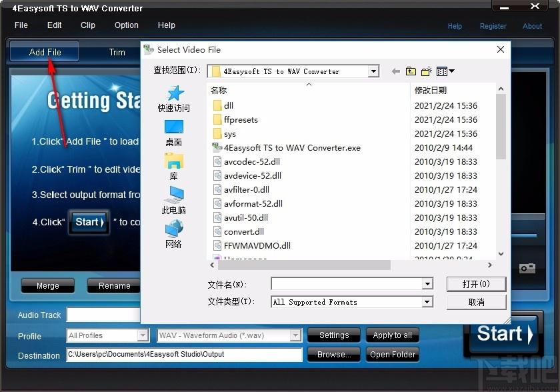The height and width of the screenshot is (392, 560).
Task: Open the Clip menu
Action: pyautogui.click(x=88, y=25)
